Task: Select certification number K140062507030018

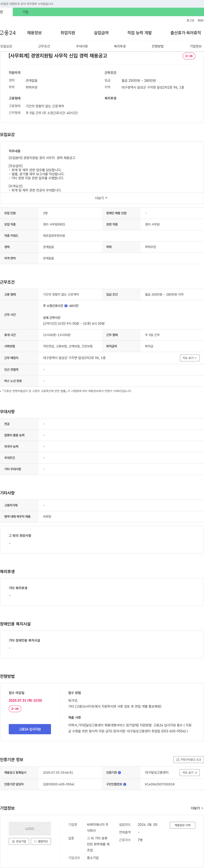Action: (x=160, y=784)
